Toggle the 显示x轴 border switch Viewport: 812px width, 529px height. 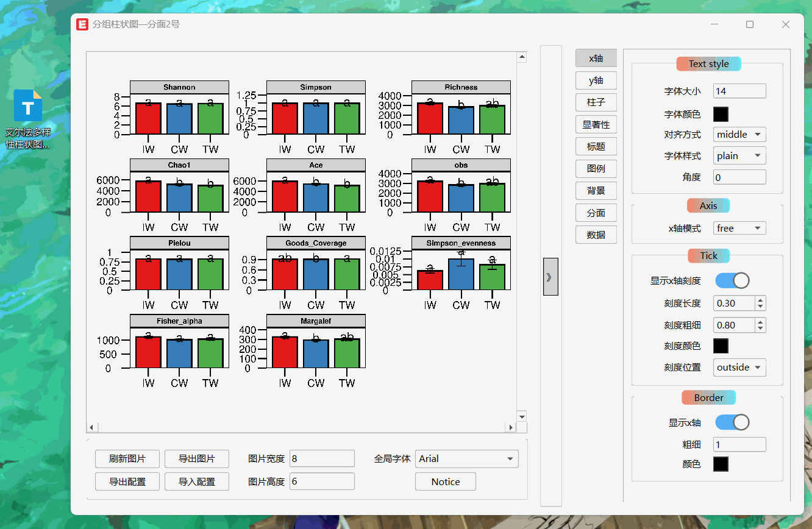click(x=732, y=422)
